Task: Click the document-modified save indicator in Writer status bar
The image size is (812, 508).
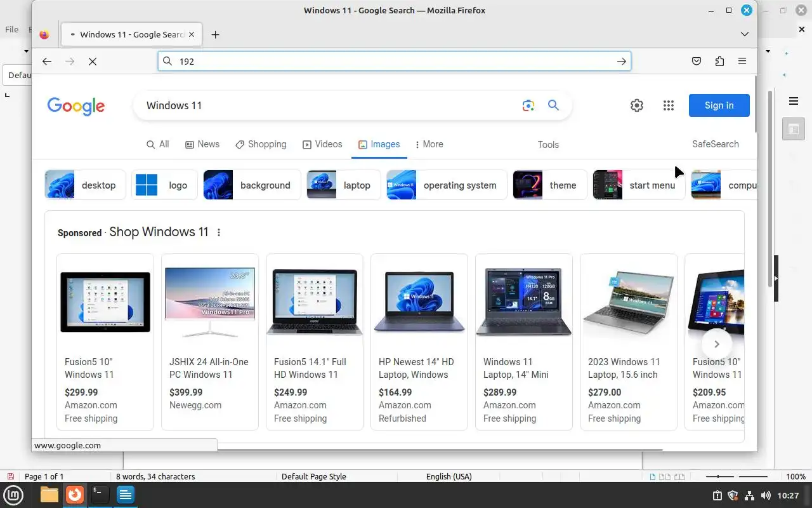Action: [x=11, y=476]
